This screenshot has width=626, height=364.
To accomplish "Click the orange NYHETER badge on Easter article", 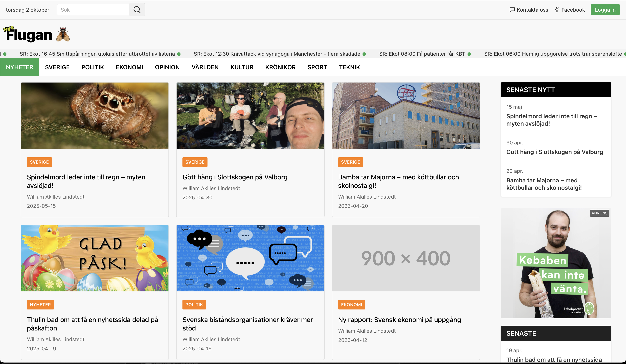I will click(40, 305).
